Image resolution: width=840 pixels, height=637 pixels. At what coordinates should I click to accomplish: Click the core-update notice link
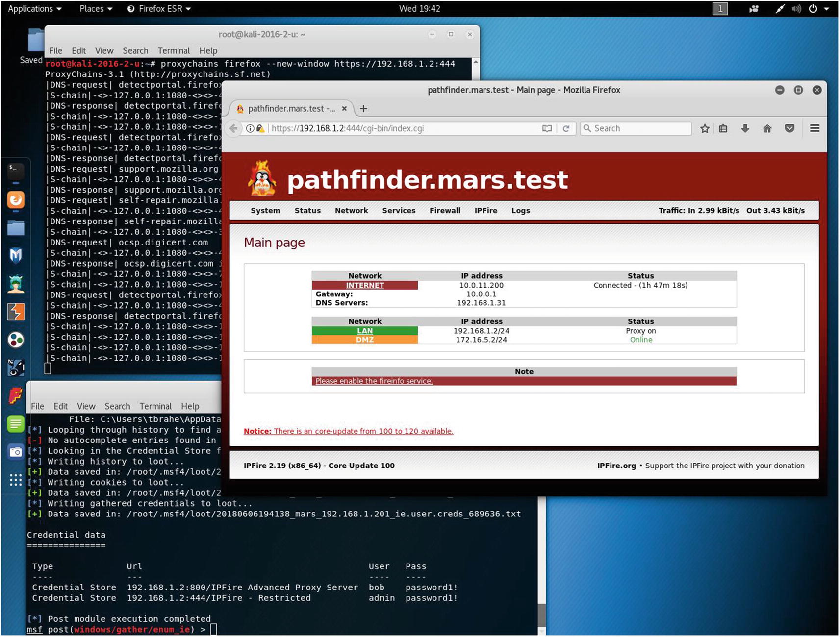click(349, 431)
